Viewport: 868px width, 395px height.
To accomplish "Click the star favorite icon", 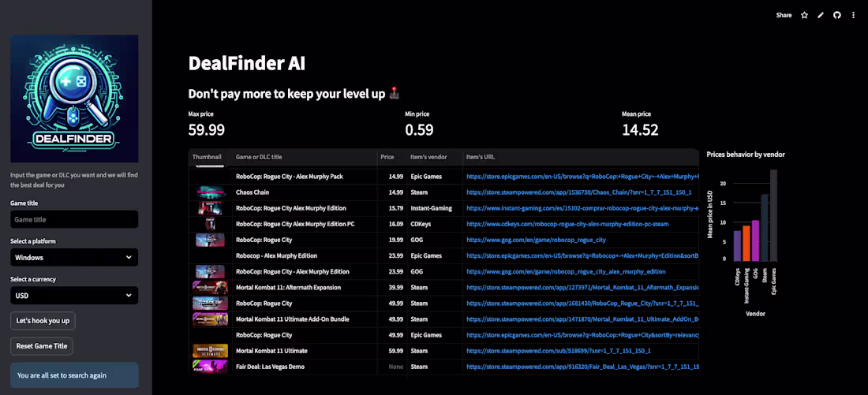I will 804,16.
